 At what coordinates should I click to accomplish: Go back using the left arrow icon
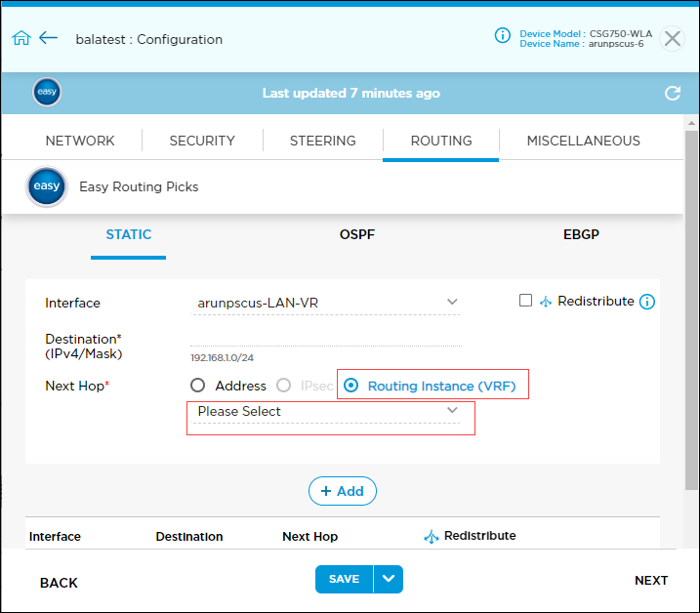click(x=49, y=39)
